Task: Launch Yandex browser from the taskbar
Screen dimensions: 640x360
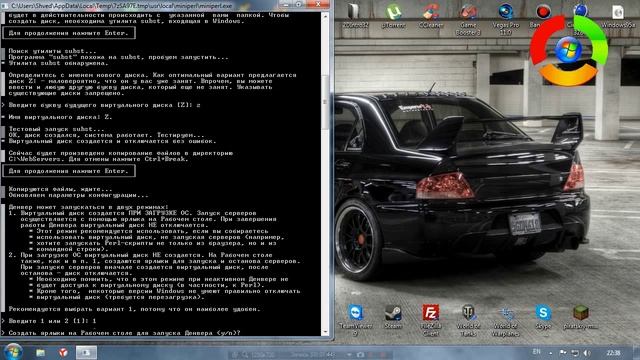Action: (x=62, y=352)
